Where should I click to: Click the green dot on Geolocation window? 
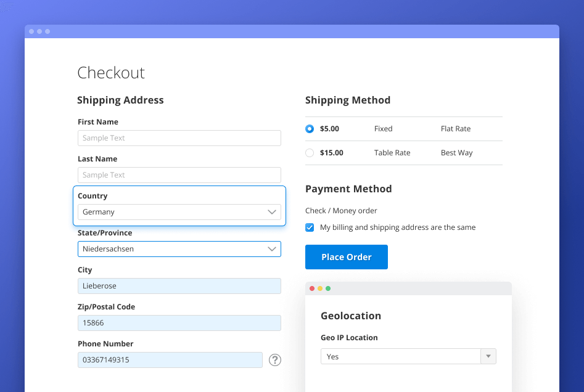[x=328, y=288]
